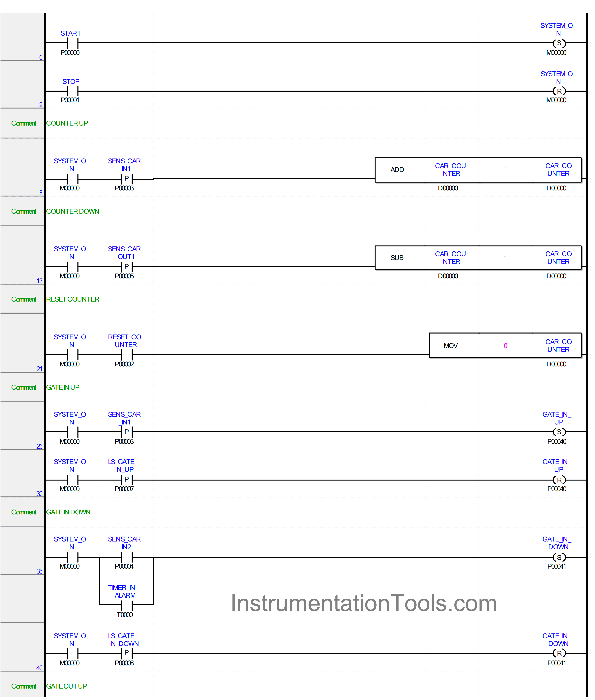Screen dimensions: 595x700
Task: Click step number 0 in the margin
Action: pos(41,58)
